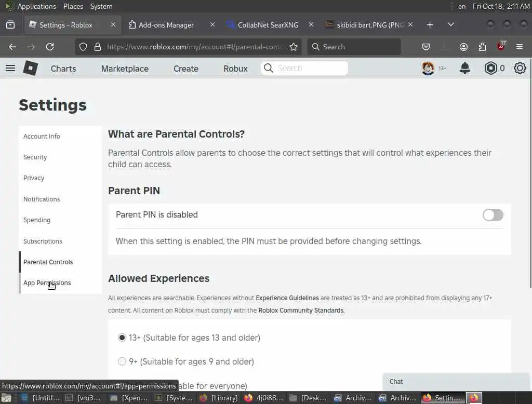Open the tracking protection shield icon
532x404 pixels.
[x=83, y=47]
